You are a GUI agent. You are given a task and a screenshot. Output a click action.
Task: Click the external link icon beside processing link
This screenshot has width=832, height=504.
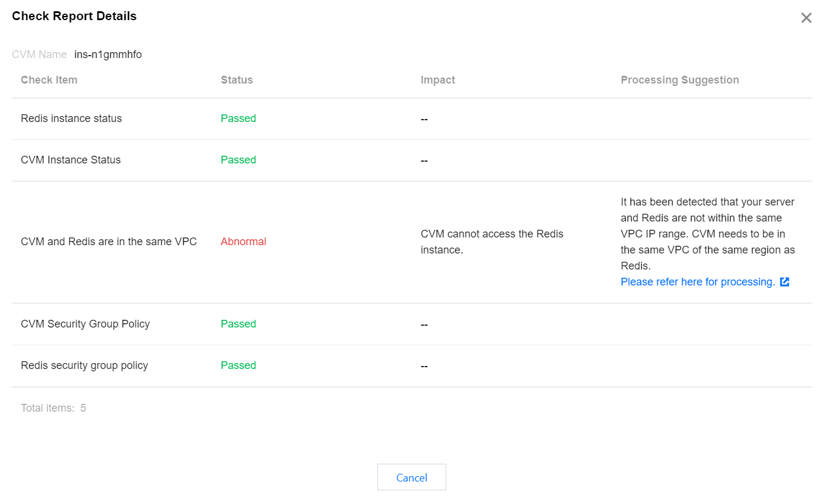785,282
